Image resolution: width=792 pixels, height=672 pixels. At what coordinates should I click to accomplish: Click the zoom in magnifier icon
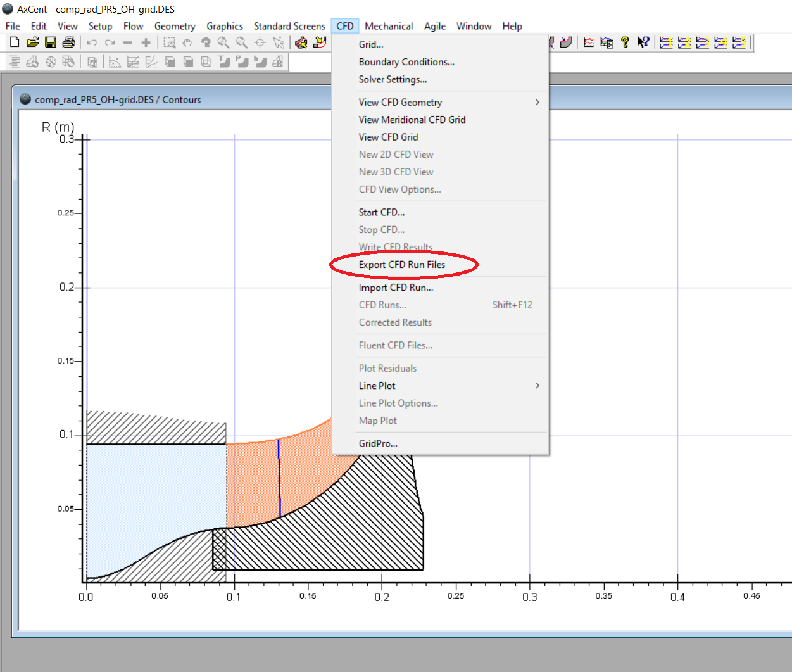(x=223, y=42)
